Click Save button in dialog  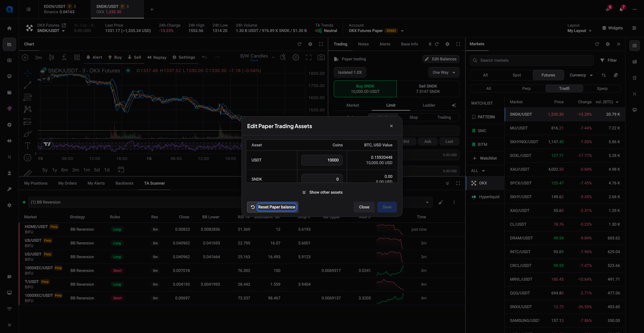coord(387,207)
